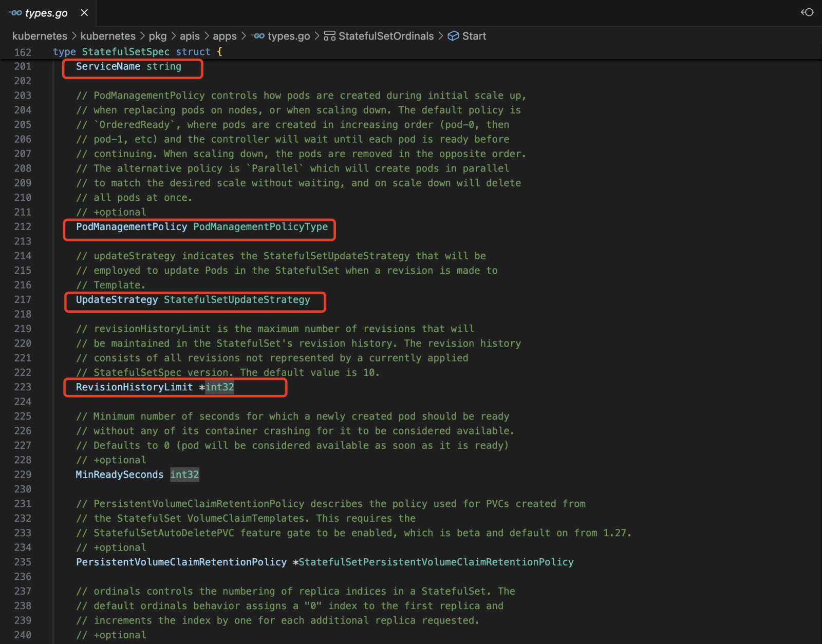Click "`Parallel`" in the line 208 comment
The width and height of the screenshot is (822, 644).
pyautogui.click(x=275, y=168)
